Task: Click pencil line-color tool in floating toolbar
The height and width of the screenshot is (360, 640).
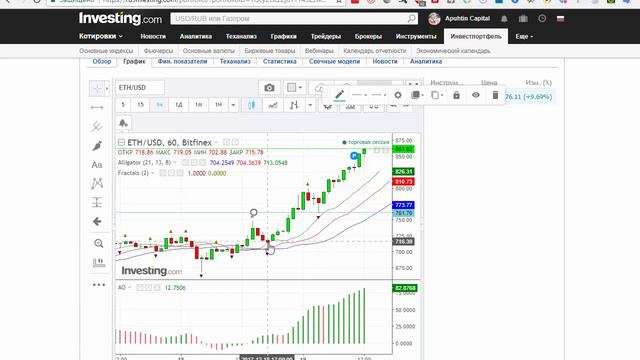Action: [x=340, y=95]
